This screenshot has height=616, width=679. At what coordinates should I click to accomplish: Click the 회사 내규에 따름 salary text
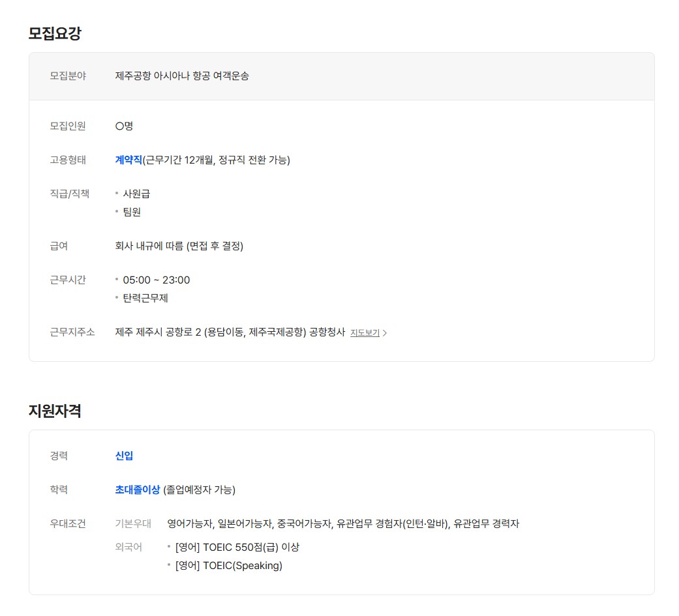pyautogui.click(x=179, y=246)
